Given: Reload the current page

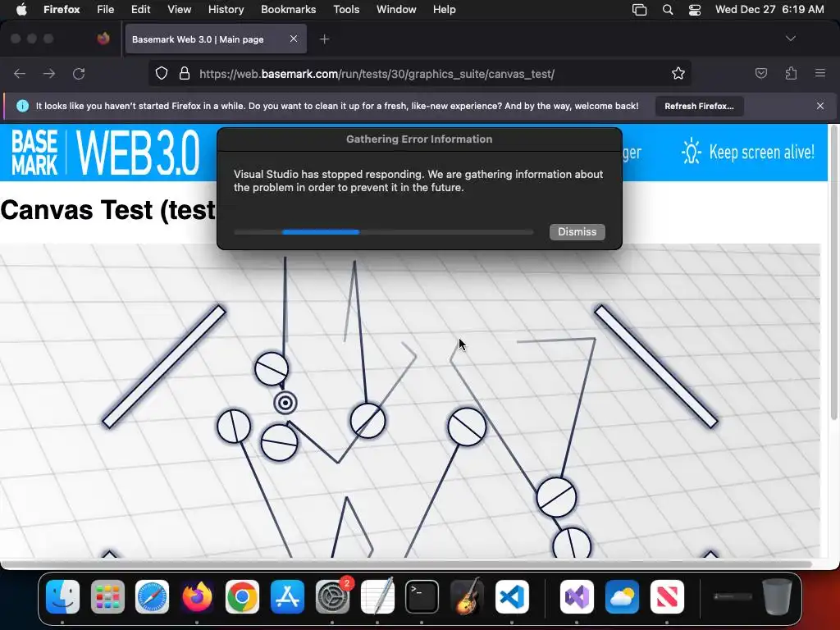Looking at the screenshot, I should tap(79, 73).
